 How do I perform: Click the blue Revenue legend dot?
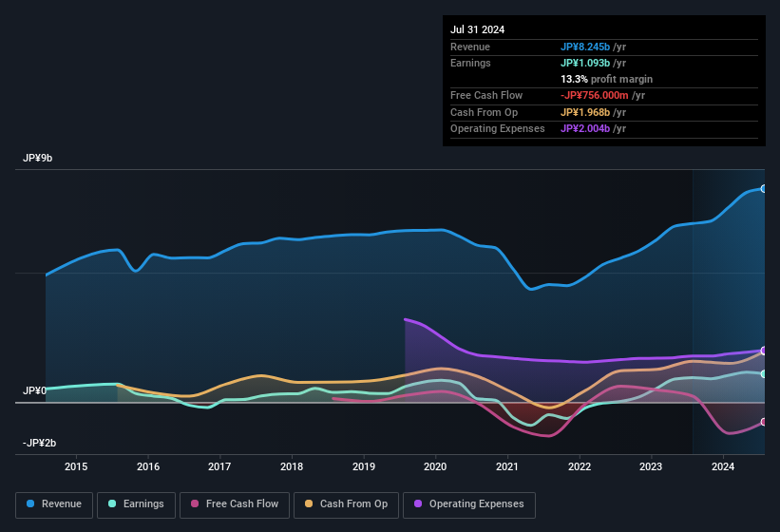tap(30, 503)
